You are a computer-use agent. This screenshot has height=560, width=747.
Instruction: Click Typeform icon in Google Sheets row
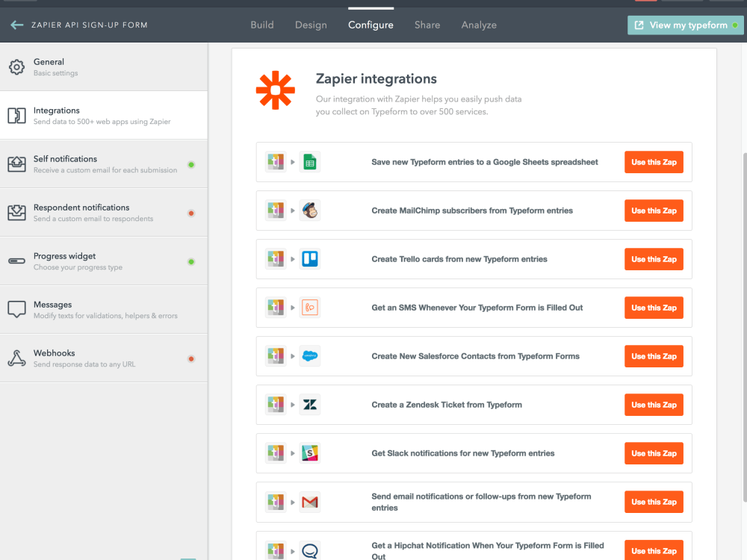[276, 162]
